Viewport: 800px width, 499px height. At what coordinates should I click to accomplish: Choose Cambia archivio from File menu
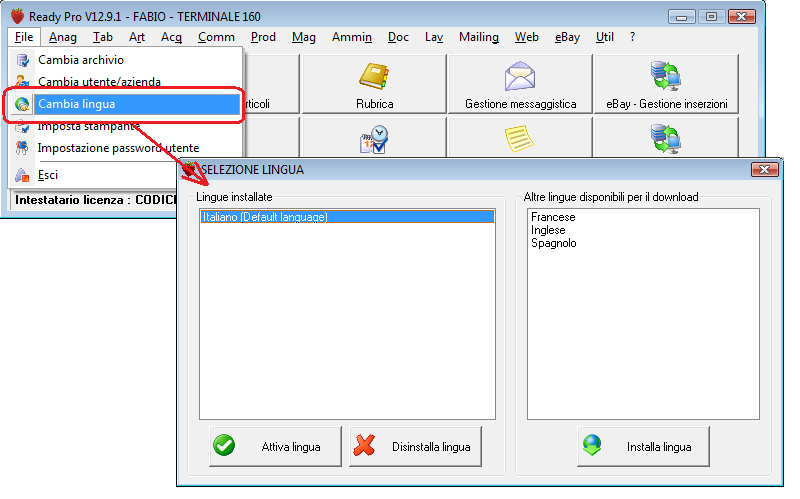(126, 60)
